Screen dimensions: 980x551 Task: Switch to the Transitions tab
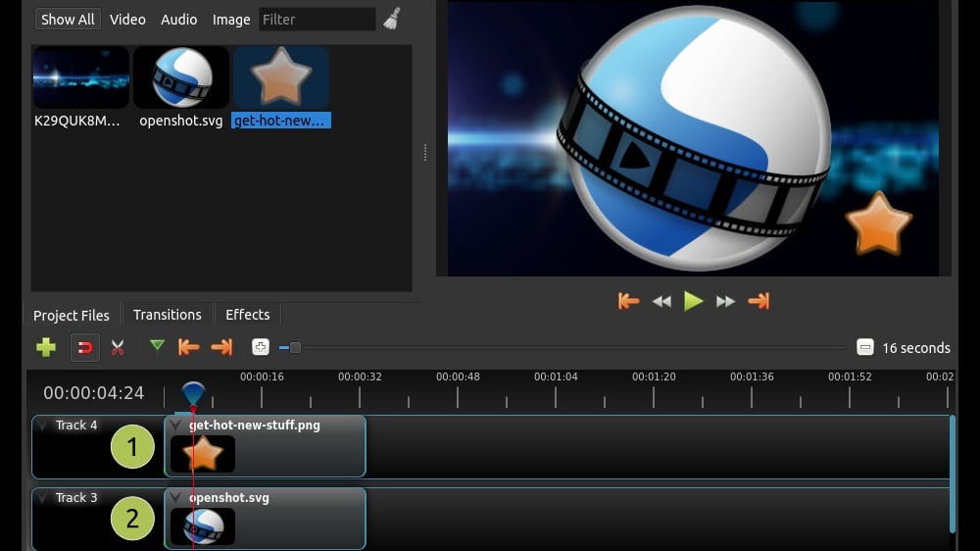pyautogui.click(x=168, y=315)
